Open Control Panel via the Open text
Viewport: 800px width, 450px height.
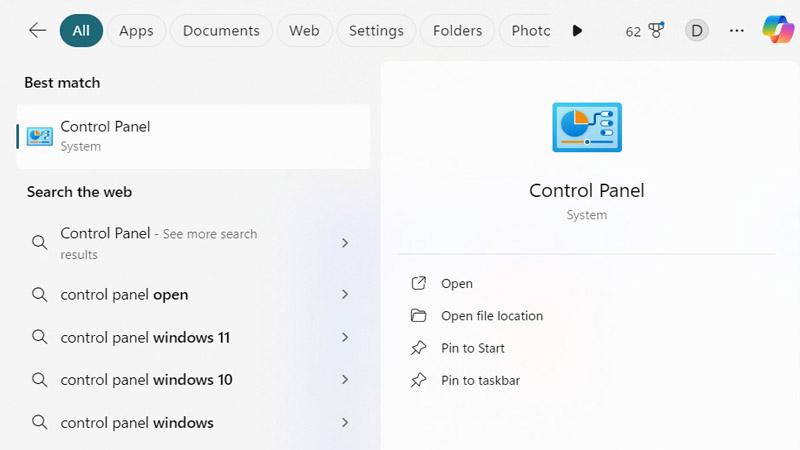457,284
